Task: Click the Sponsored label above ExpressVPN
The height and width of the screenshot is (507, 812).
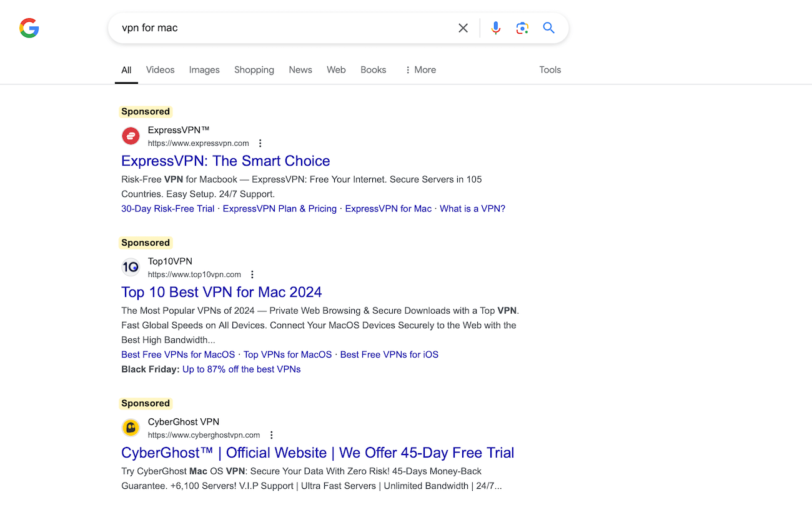Action: click(x=146, y=111)
